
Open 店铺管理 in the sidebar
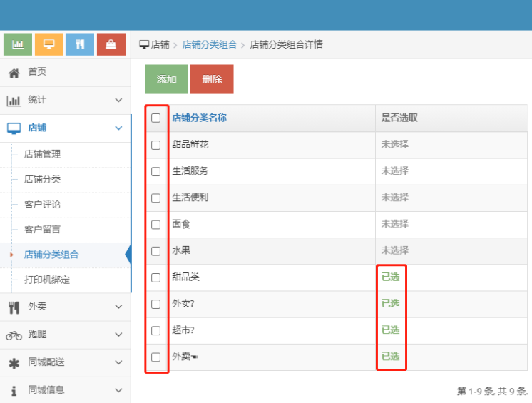[x=42, y=154]
